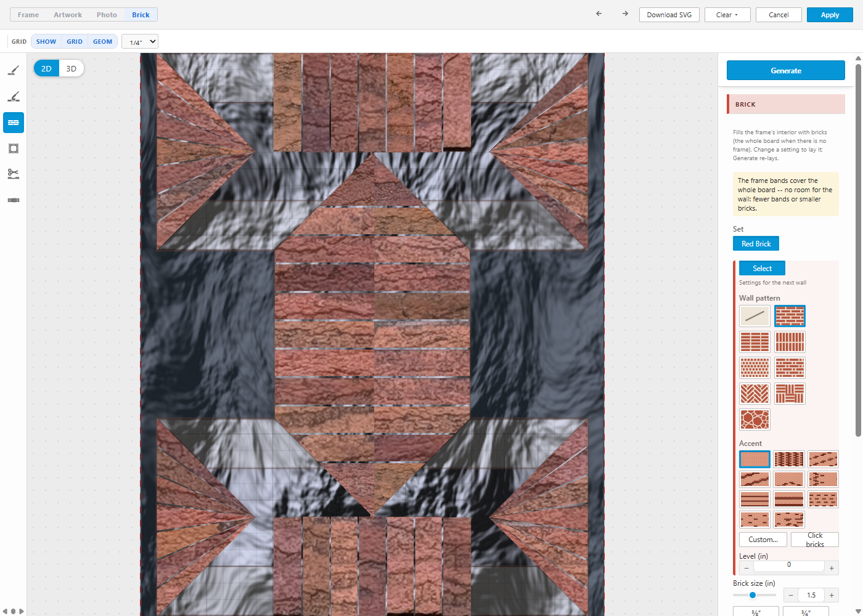Click the Select button
Image resolution: width=863 pixels, height=616 pixels.
tap(762, 268)
